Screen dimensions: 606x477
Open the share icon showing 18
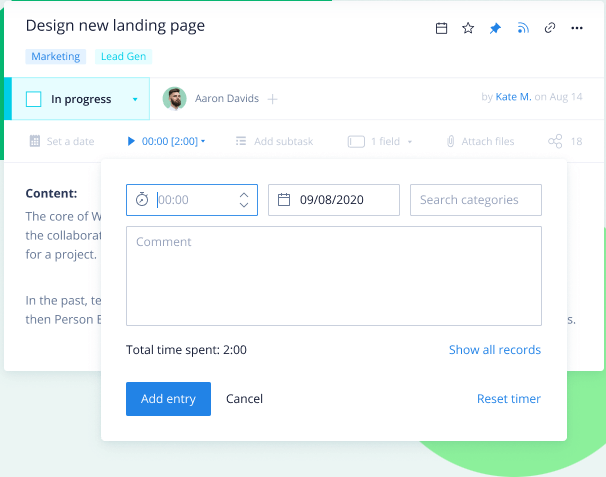(x=555, y=141)
